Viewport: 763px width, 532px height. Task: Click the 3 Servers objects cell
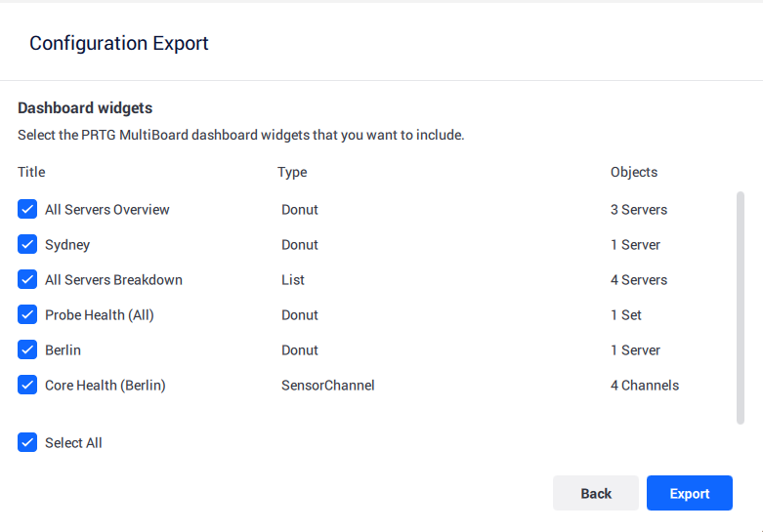[638, 210]
